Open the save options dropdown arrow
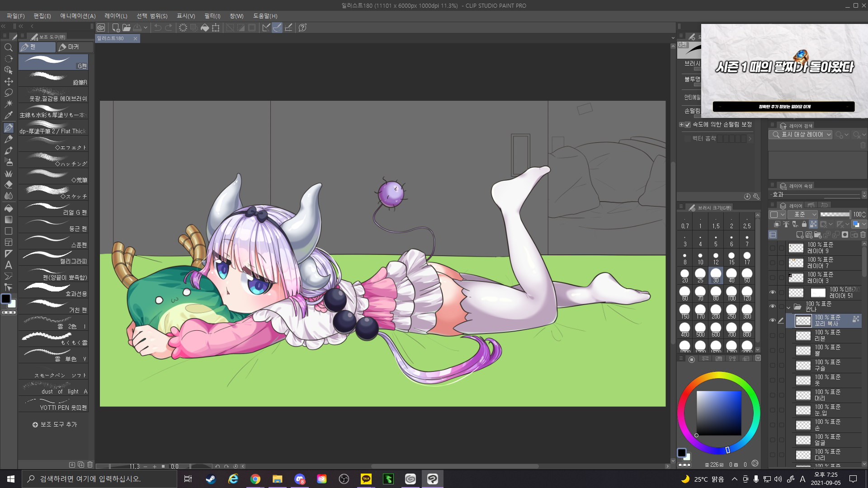The height and width of the screenshot is (488, 868). click(x=146, y=28)
